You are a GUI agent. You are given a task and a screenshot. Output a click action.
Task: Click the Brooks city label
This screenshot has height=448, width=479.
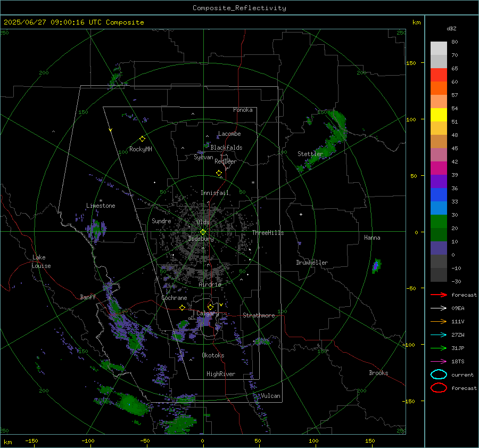pos(378,373)
